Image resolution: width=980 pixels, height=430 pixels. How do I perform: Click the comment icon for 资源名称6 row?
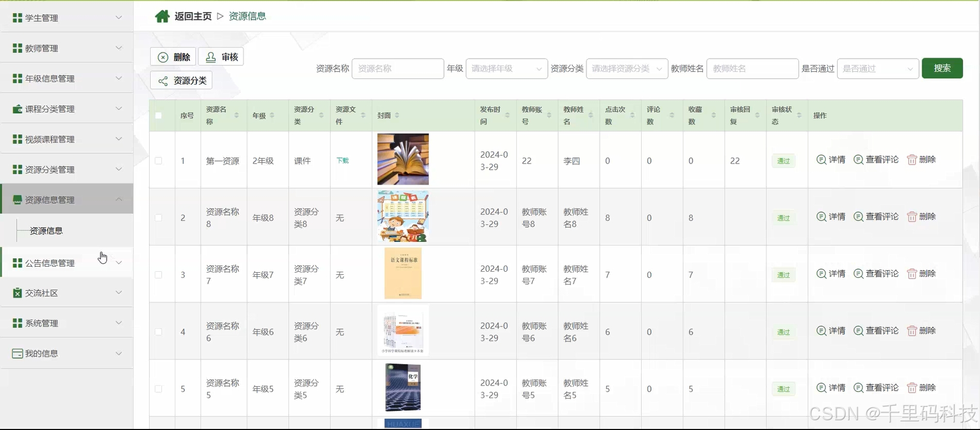pyautogui.click(x=858, y=330)
